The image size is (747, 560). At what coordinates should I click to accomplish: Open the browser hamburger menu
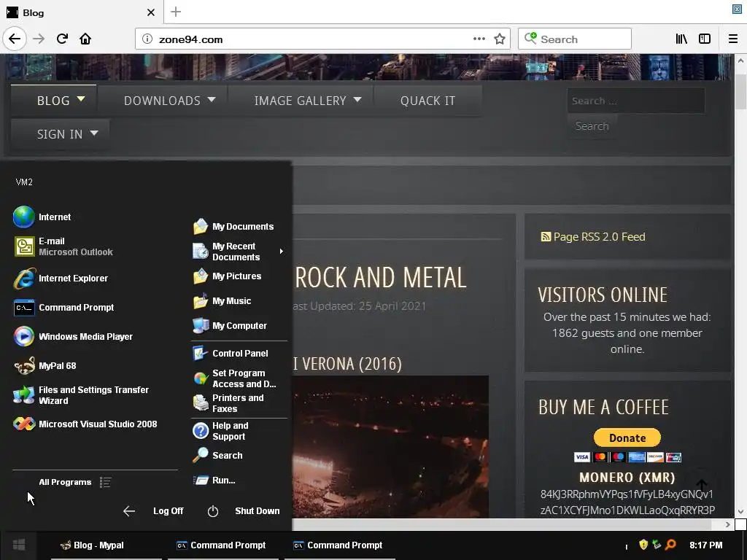click(x=733, y=39)
